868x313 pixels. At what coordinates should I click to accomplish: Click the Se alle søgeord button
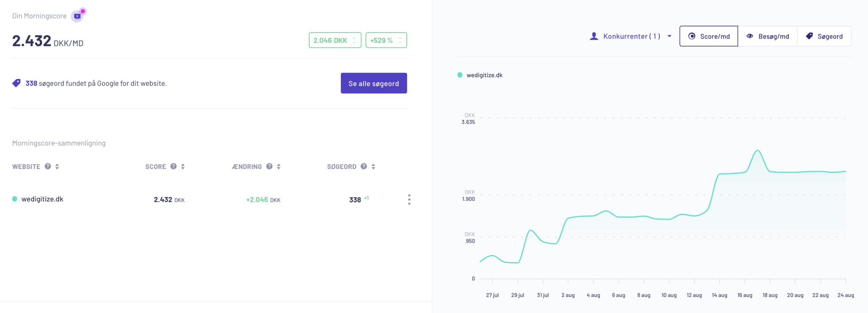coord(374,83)
